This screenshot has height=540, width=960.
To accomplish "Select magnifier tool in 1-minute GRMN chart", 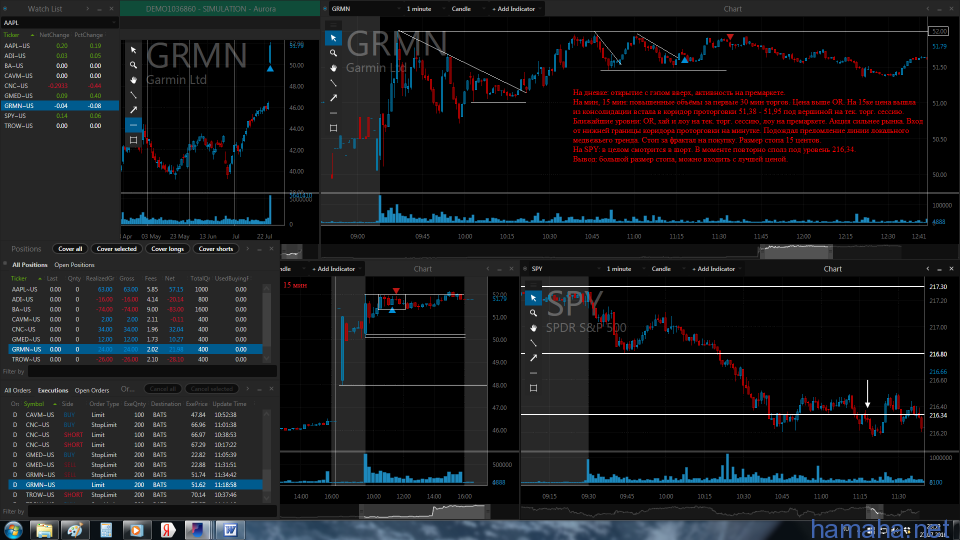I will tap(333, 53).
